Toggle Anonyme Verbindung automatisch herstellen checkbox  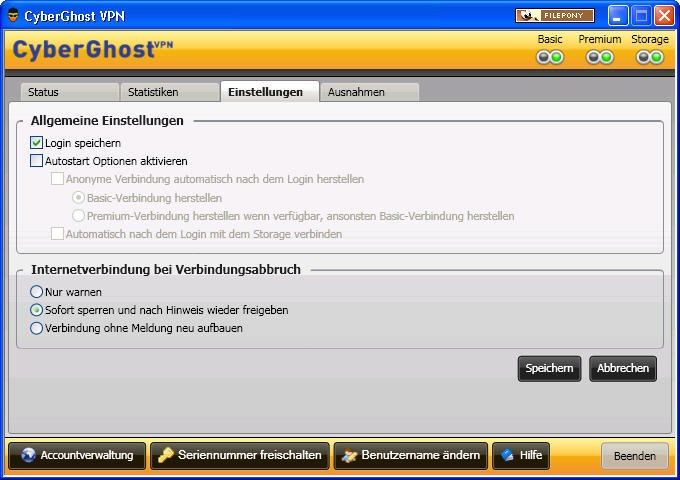(x=57, y=179)
